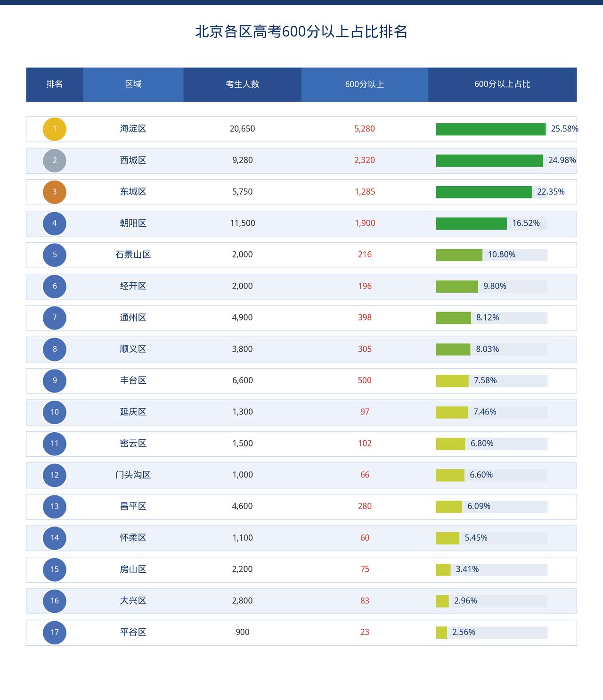Screen dimensions: 603x700
Task: Click the 朝阳区 16.52% bar
Action: point(472,223)
